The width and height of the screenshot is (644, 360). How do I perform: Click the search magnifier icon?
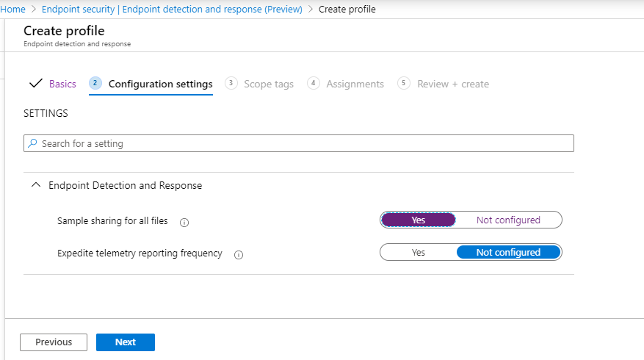pos(32,143)
